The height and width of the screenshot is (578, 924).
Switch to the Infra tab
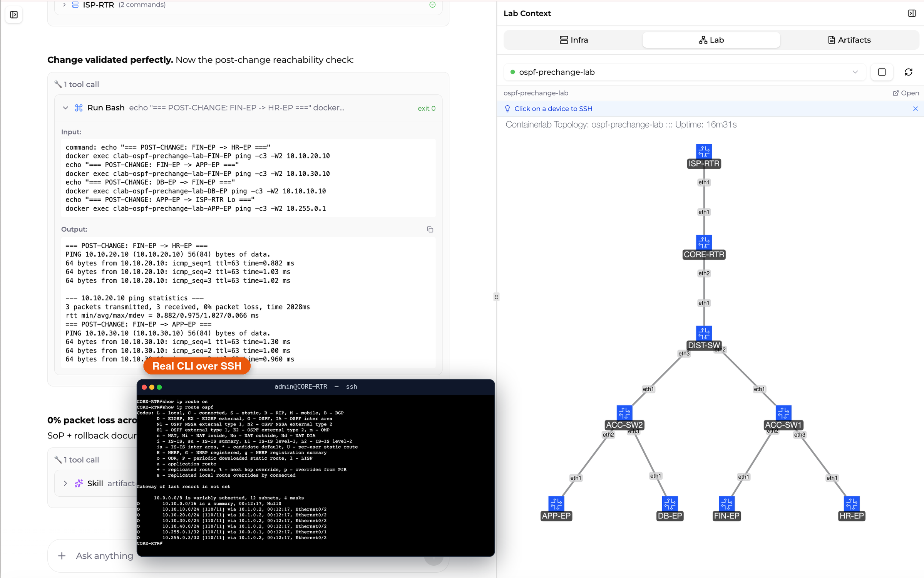point(573,40)
